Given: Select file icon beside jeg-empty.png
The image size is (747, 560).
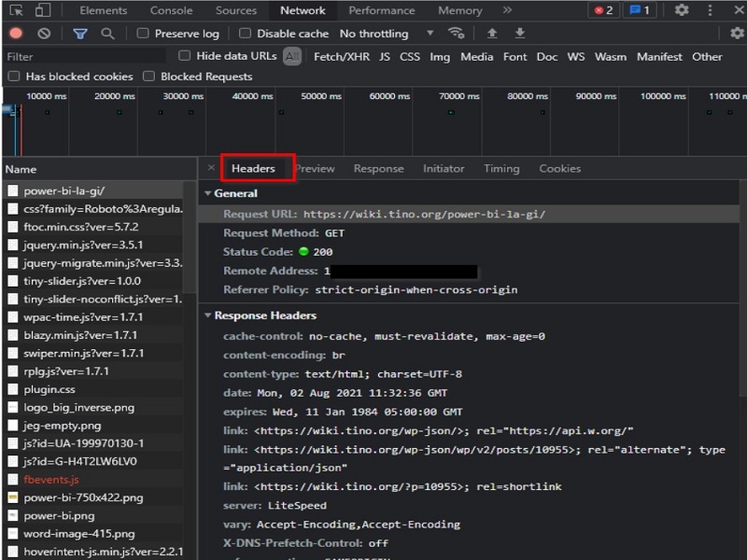Looking at the screenshot, I should [x=13, y=426].
